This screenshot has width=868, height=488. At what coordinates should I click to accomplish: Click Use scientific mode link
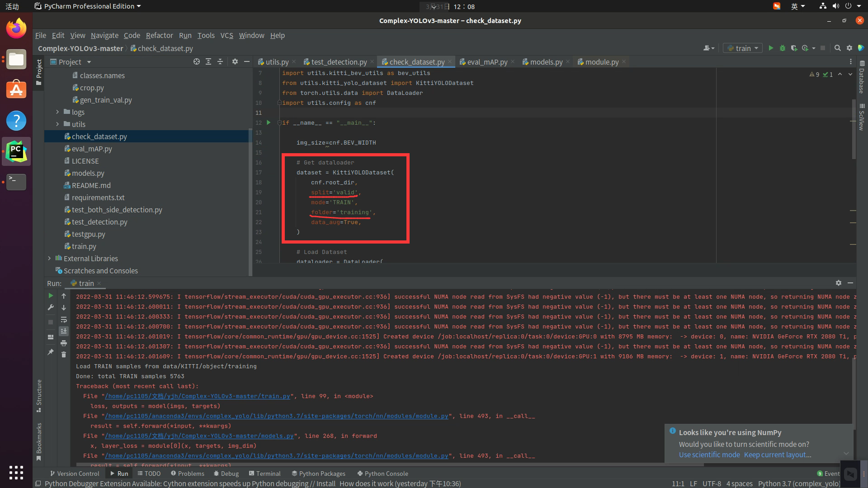coord(709,455)
